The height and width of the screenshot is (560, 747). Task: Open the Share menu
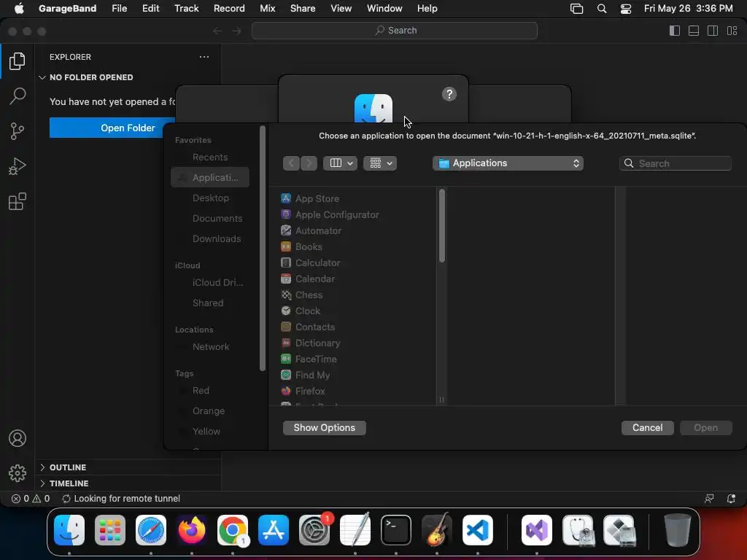(303, 9)
